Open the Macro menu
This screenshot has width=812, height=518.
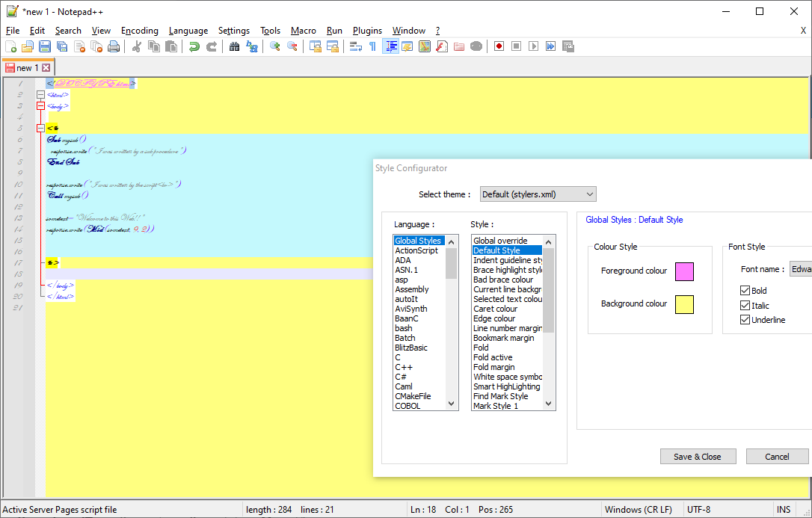[x=304, y=31]
